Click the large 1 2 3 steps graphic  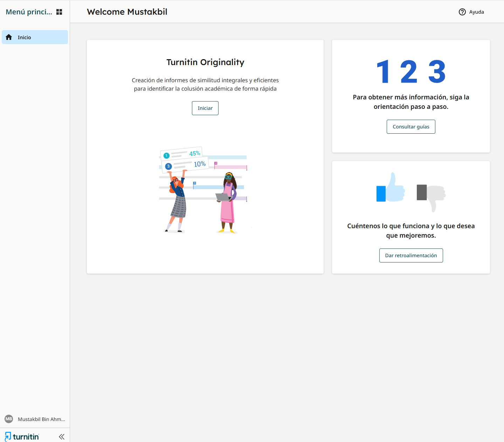[x=411, y=71]
